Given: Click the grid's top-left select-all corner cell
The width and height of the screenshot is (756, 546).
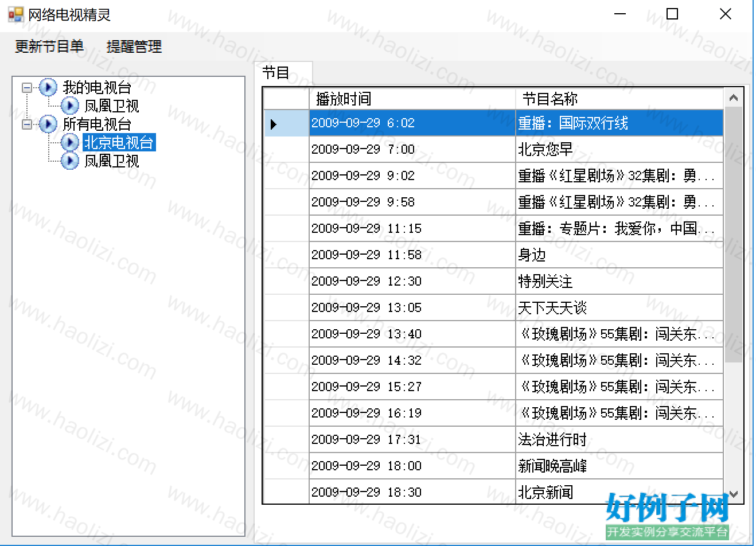Looking at the screenshot, I should pos(286,99).
